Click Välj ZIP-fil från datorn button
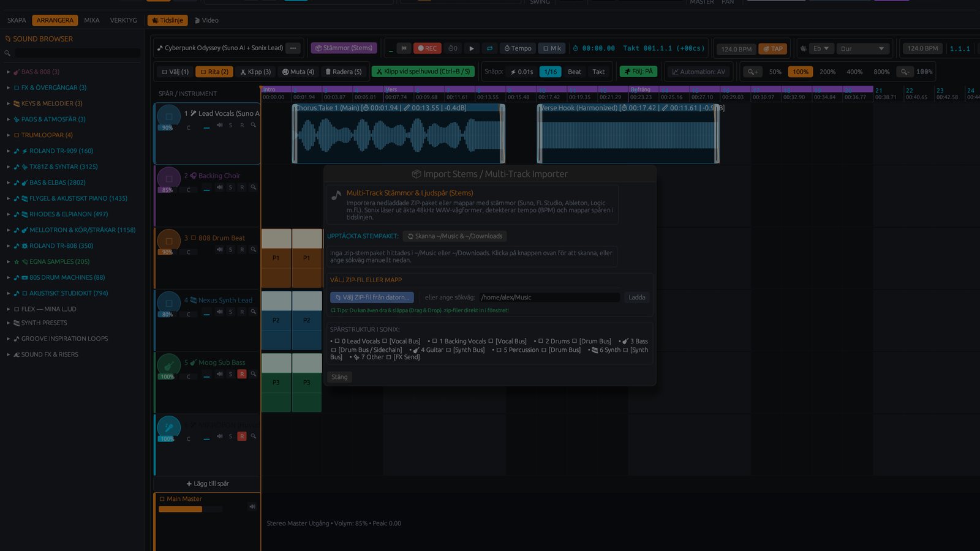This screenshot has width=980, height=551. pyautogui.click(x=372, y=298)
